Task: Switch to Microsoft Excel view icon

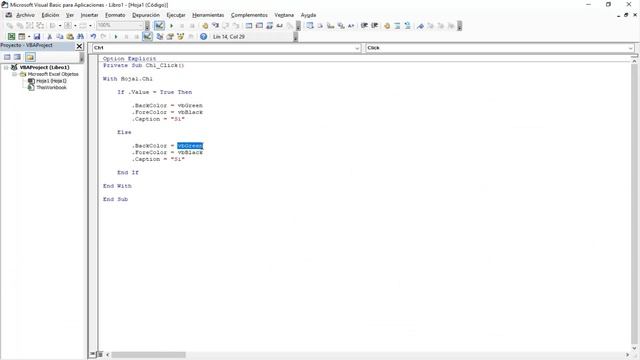Action: click(11, 37)
